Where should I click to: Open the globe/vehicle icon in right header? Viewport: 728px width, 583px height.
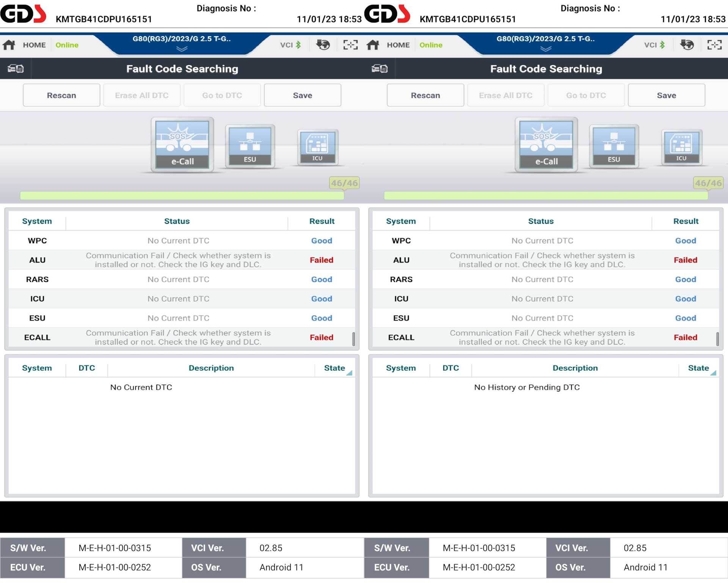pyautogui.click(x=687, y=45)
